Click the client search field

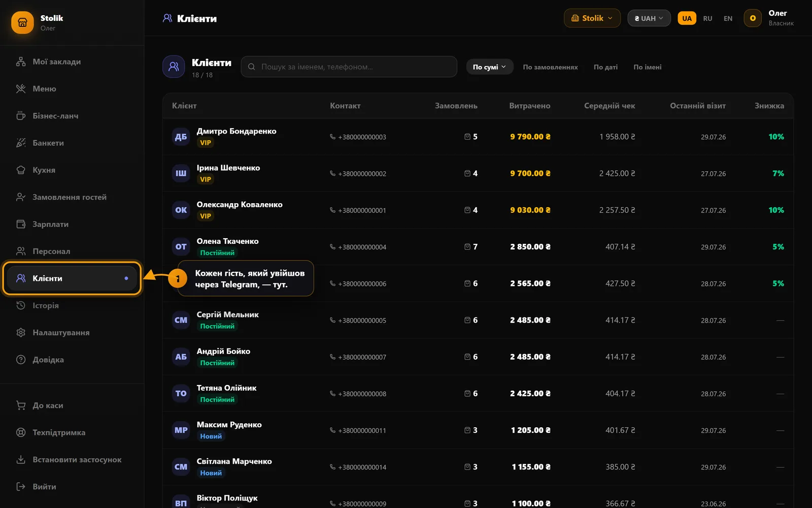click(x=349, y=67)
